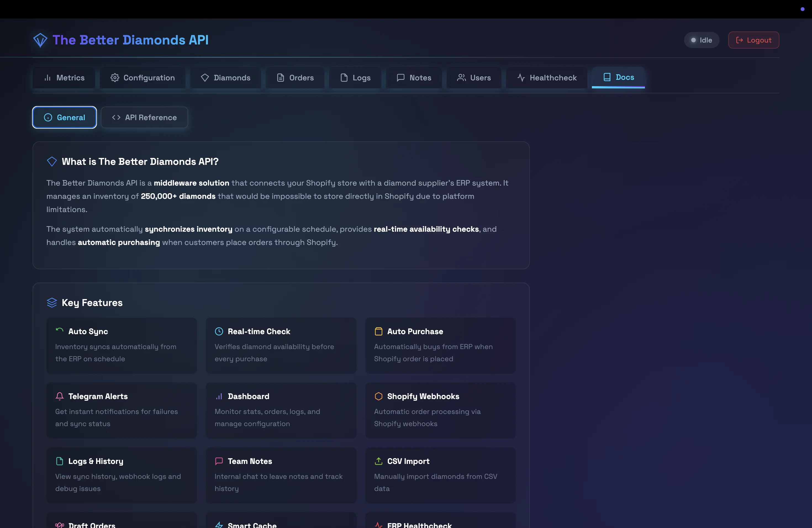Click the Telegram Alerts bell icon
The image size is (812, 528).
coord(59,396)
